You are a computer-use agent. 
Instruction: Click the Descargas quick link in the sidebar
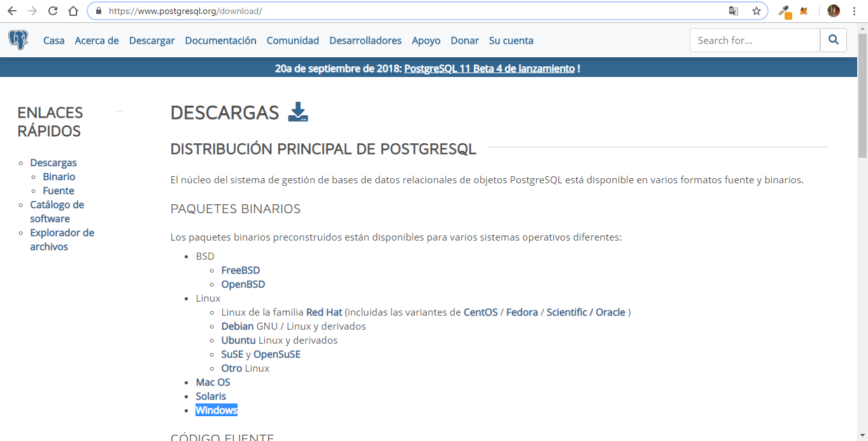(x=53, y=163)
